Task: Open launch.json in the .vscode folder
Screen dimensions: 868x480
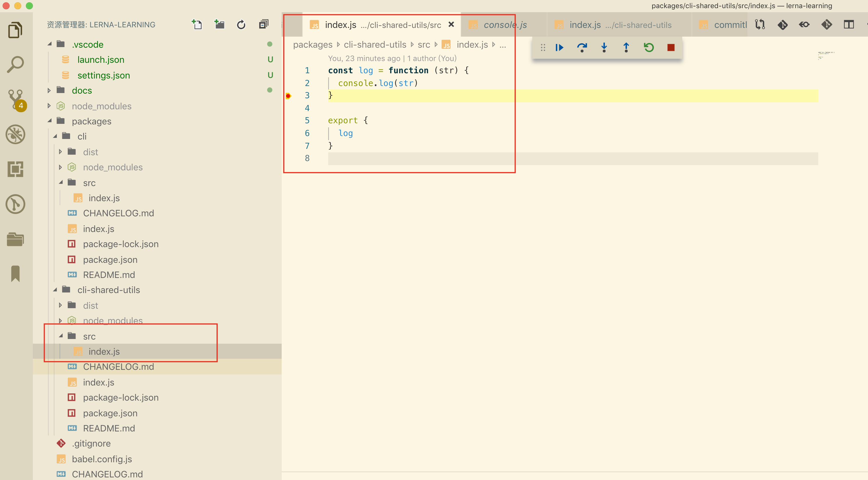Action: (100, 60)
